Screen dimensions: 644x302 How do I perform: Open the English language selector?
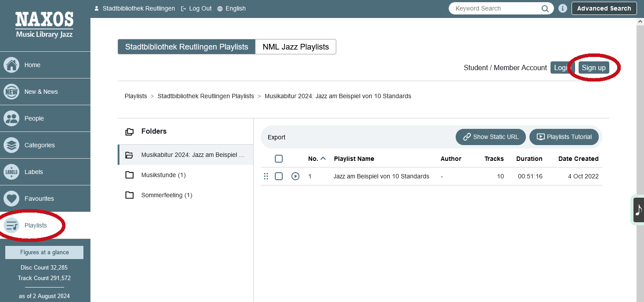click(x=231, y=8)
